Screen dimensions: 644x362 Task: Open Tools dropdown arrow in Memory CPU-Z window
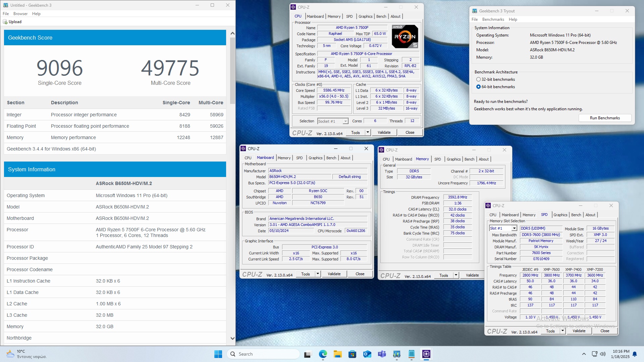tap(456, 275)
